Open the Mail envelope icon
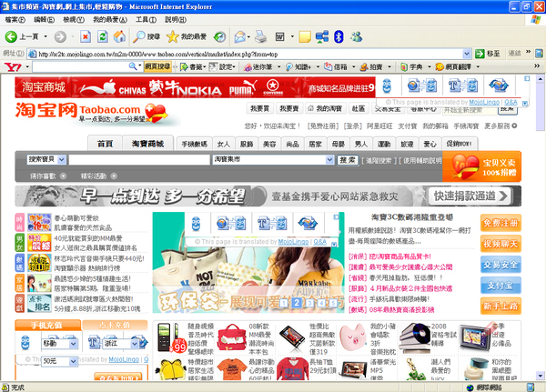This screenshot has height=392, width=546. click(240, 36)
